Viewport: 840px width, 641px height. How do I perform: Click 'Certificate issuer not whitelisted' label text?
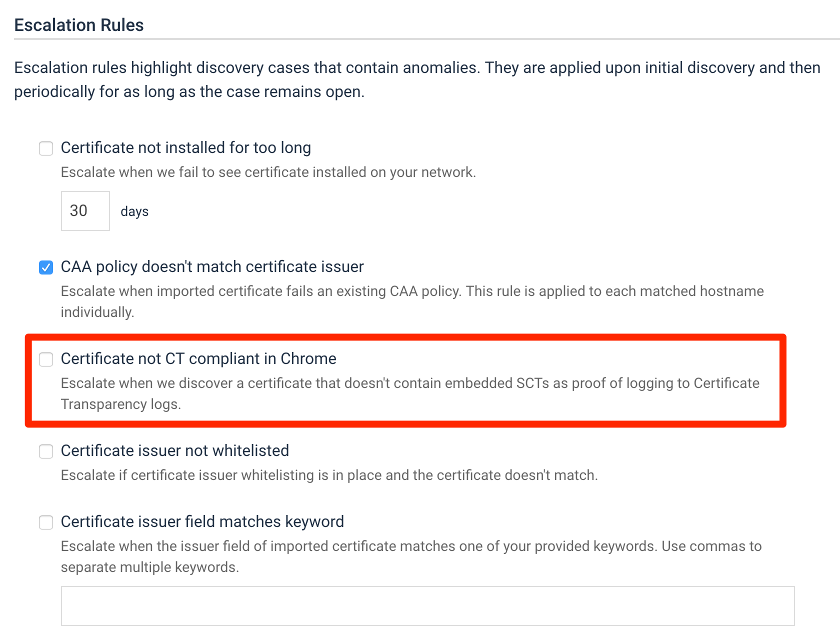point(175,451)
